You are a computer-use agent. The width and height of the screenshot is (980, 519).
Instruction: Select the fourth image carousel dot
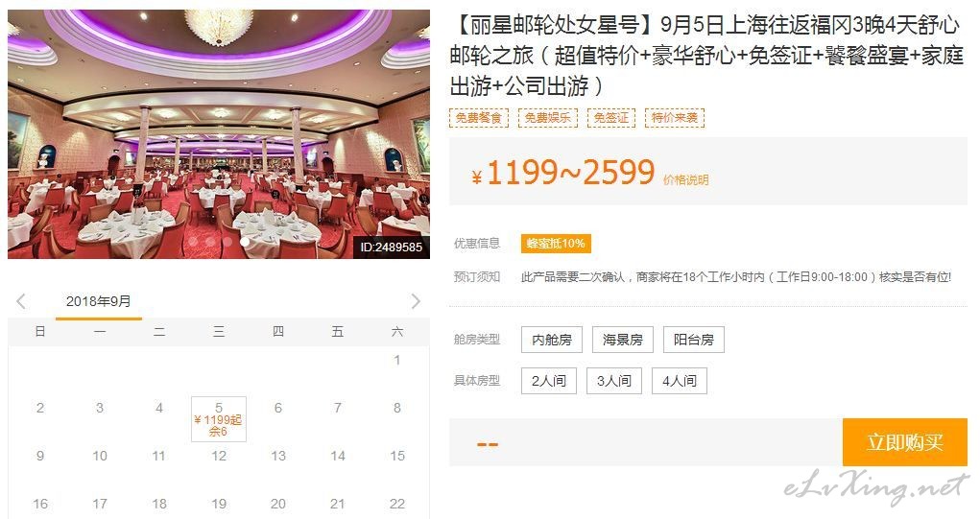click(x=245, y=241)
